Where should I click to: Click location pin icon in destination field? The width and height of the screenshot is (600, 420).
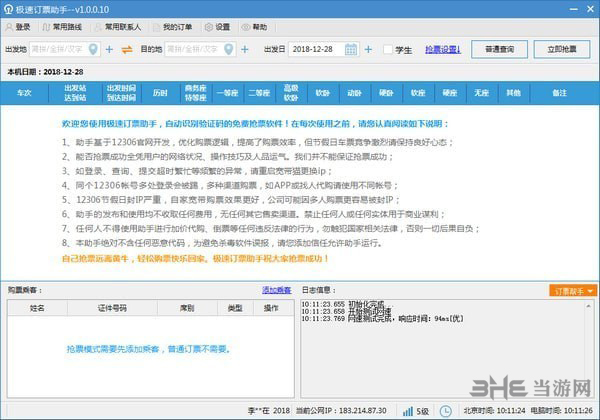coord(228,49)
